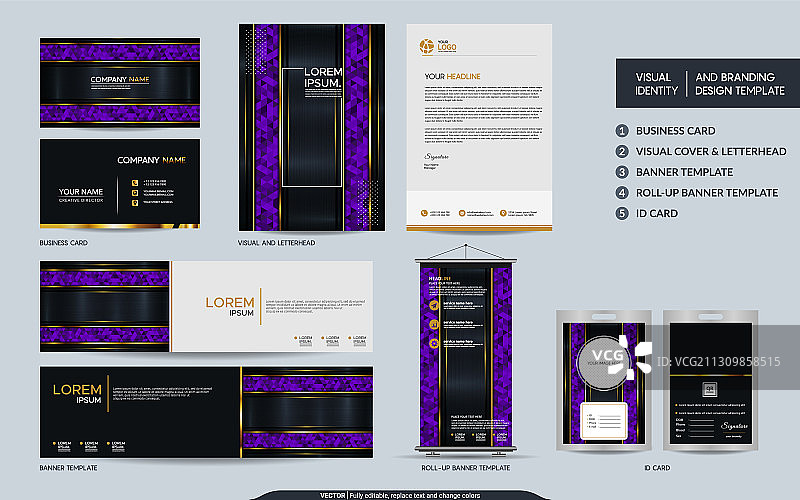Click the number 4 circle beside Roll-Up Banner
Screen dimensions: 800x500
622,192
